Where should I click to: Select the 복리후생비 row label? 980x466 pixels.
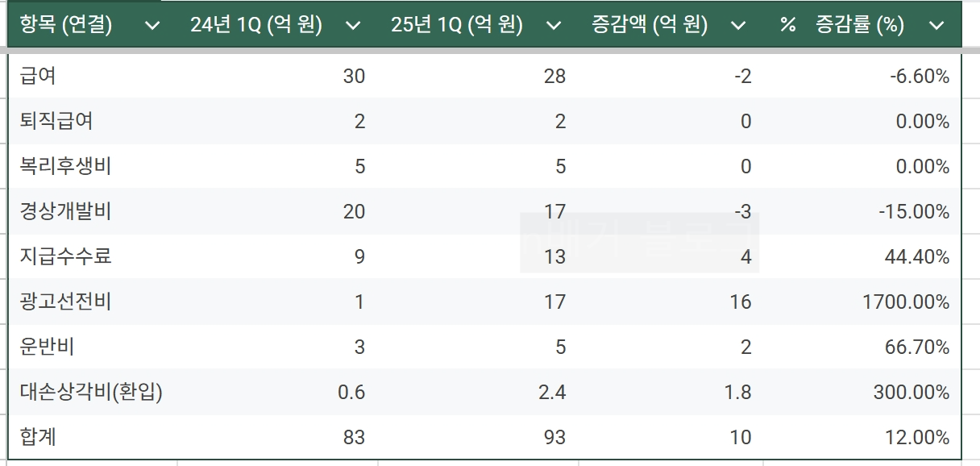[x=66, y=166]
